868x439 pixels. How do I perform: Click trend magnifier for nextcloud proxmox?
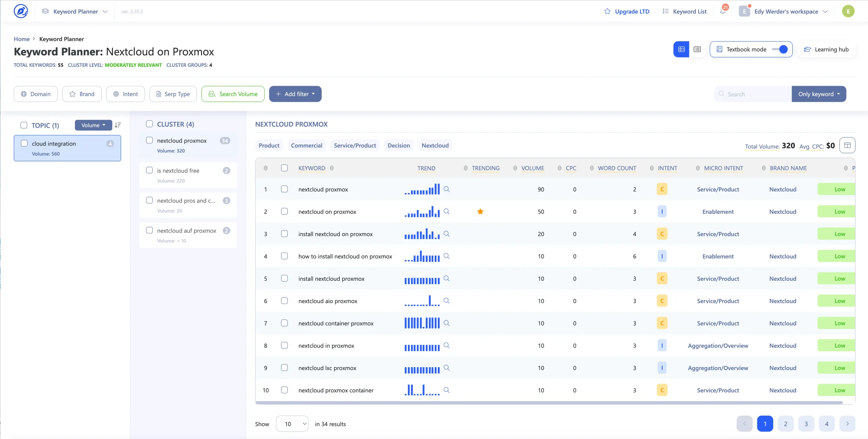click(x=447, y=189)
